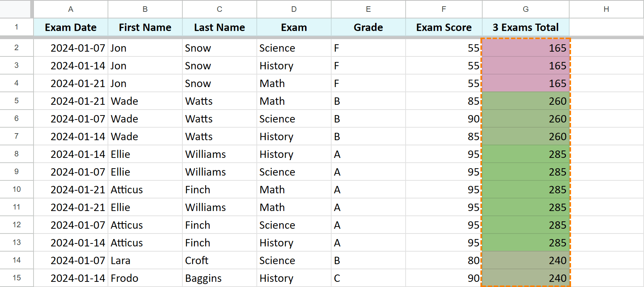This screenshot has width=644, height=287.
Task: Select the exam score 90 in row 15
Action: pyautogui.click(x=444, y=278)
